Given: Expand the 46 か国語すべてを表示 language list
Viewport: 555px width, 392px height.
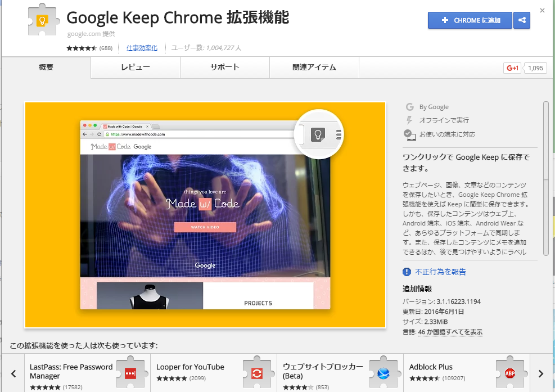Looking at the screenshot, I should 450,332.
